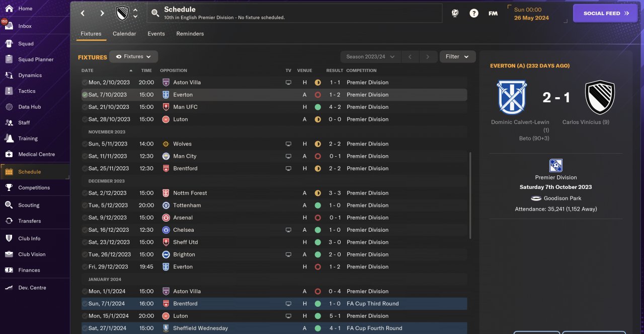This screenshot has width=644, height=334.
Task: Click the Data Hub icon
Action: pyautogui.click(x=9, y=107)
